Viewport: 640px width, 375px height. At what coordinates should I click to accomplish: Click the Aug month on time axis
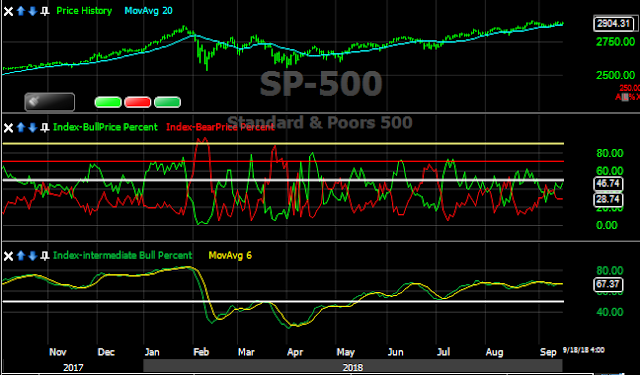pyautogui.click(x=494, y=352)
